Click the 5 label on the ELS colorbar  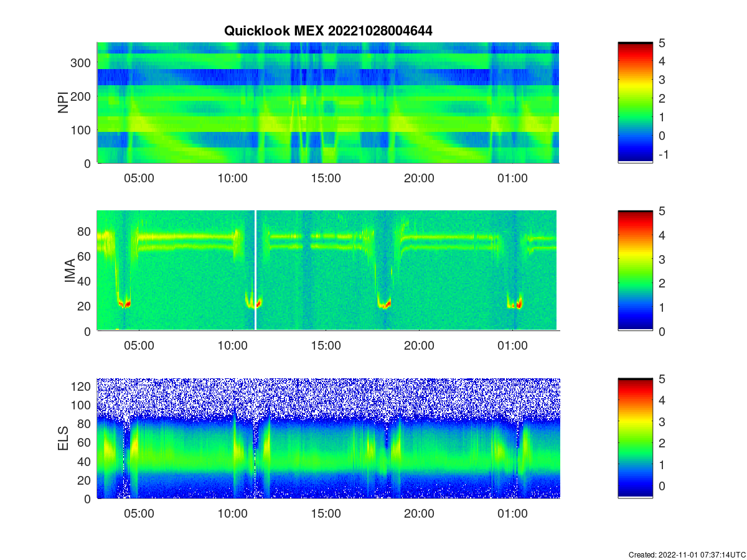pyautogui.click(x=662, y=378)
